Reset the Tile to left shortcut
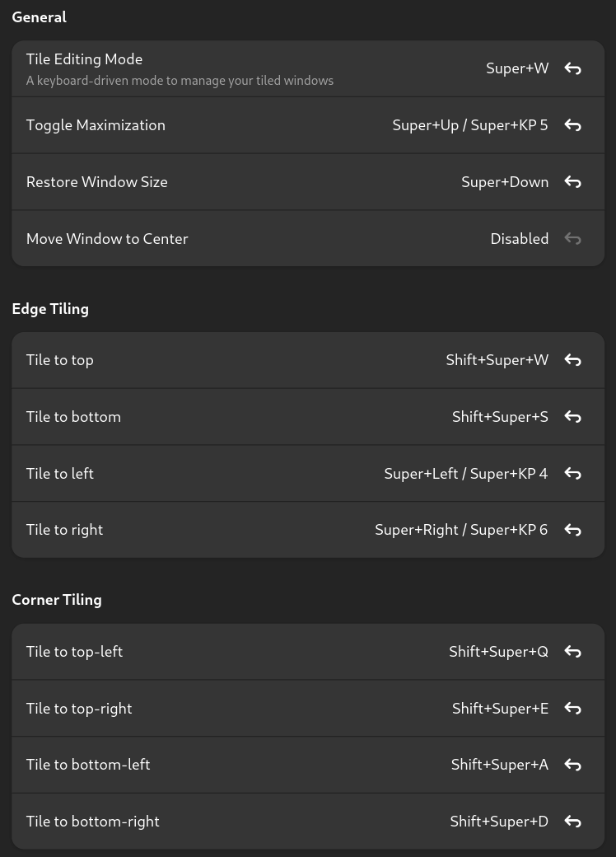616x857 pixels. [572, 473]
